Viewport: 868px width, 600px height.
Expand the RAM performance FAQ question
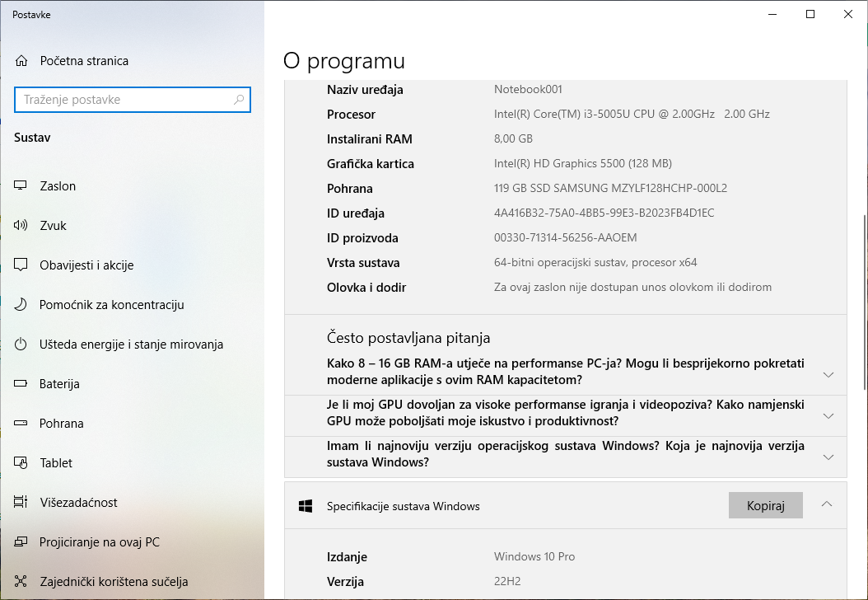click(x=828, y=373)
